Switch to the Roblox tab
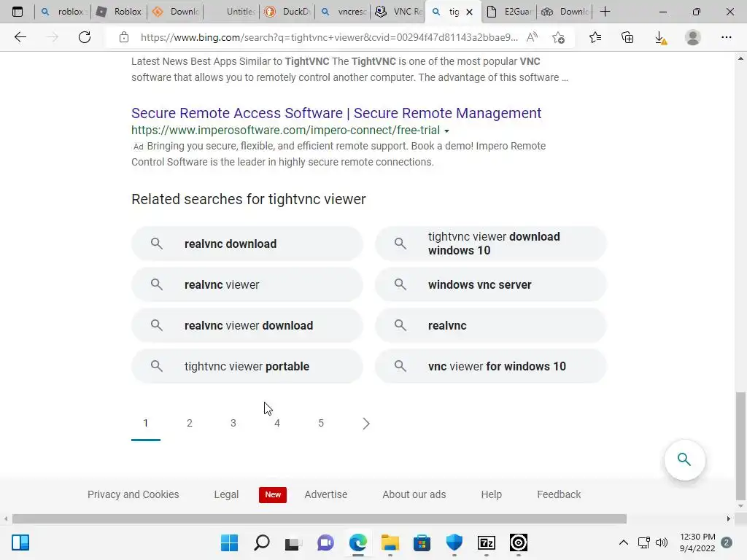 point(120,12)
